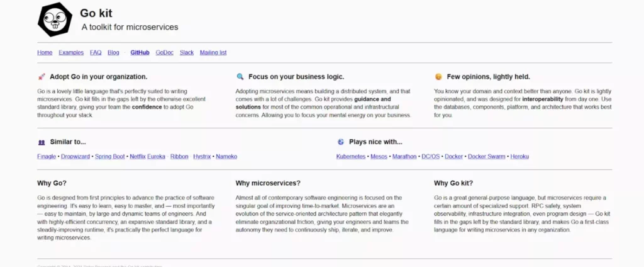The height and width of the screenshot is (267, 644).
Task: Click the magnifier icon beside Focus heading
Action: click(x=240, y=77)
